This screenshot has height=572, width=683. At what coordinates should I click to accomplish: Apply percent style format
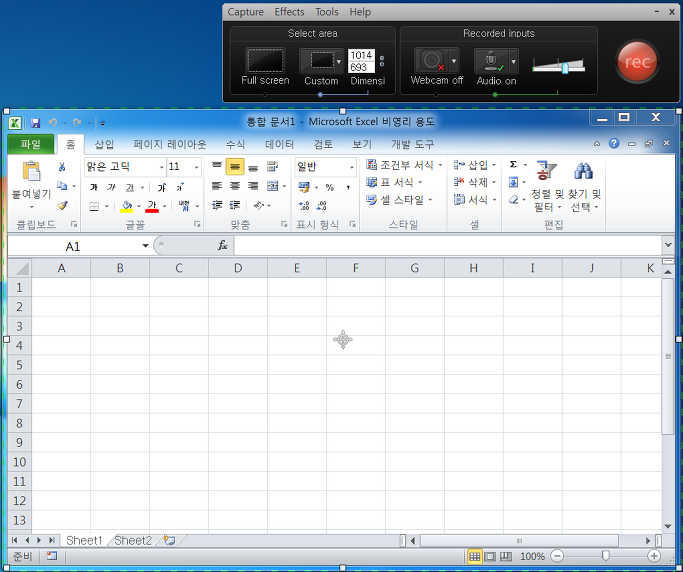pos(330,187)
